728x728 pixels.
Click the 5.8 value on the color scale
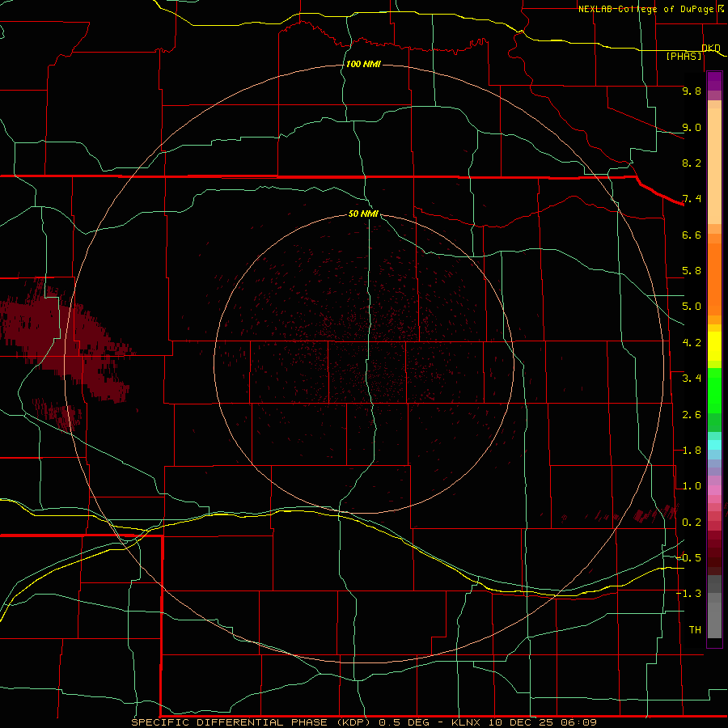[692, 271]
